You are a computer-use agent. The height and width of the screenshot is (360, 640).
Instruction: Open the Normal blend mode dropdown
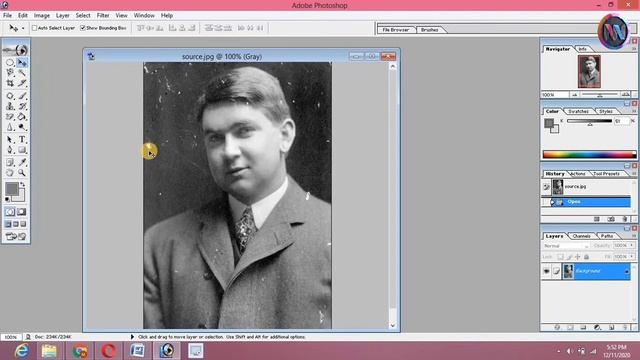(x=566, y=246)
